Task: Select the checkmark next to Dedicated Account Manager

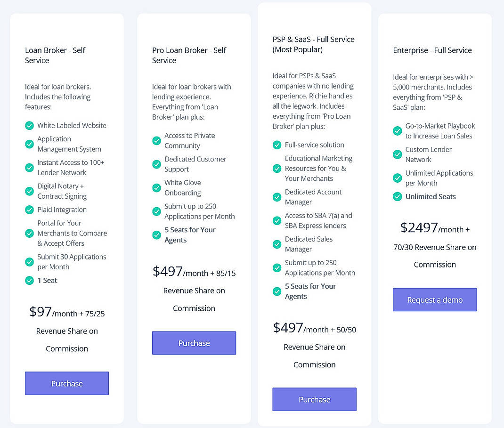Action: 277,197
